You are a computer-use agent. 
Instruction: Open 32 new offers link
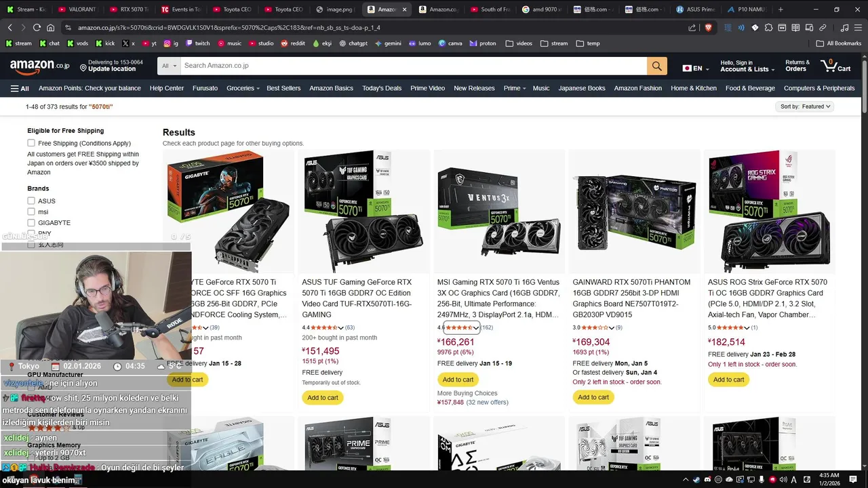click(488, 403)
